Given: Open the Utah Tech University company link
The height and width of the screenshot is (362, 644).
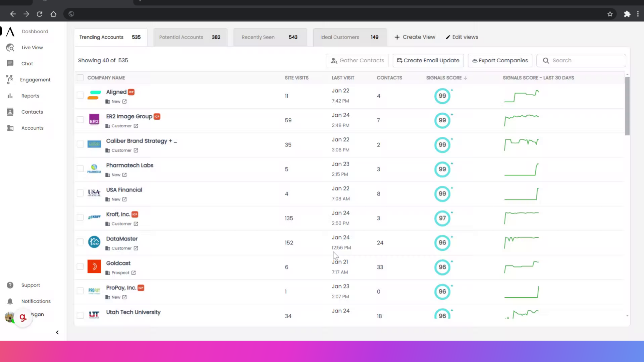Looking at the screenshot, I should (x=133, y=312).
